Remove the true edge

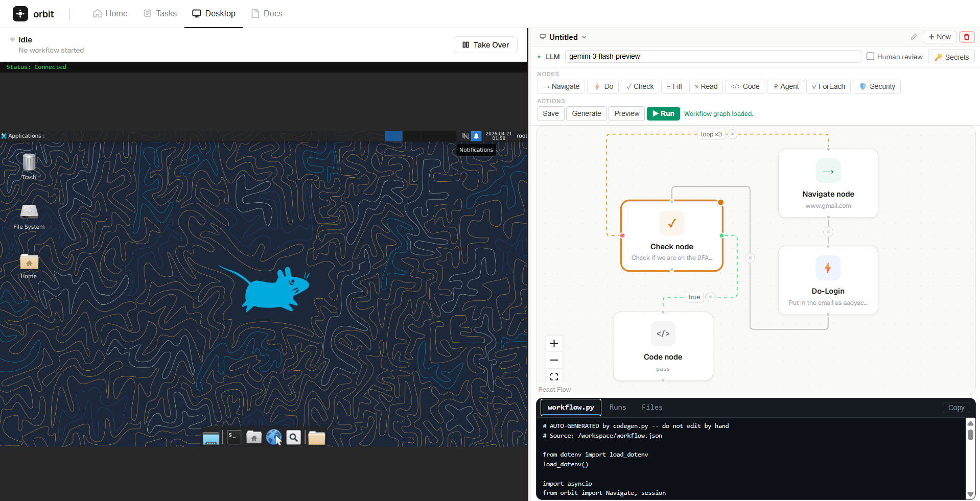point(710,297)
